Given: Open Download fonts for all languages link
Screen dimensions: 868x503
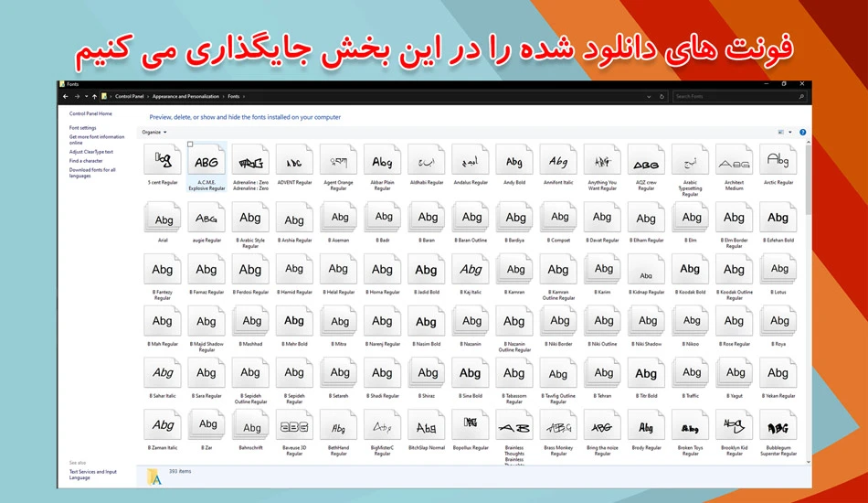Looking at the screenshot, I should (x=92, y=173).
